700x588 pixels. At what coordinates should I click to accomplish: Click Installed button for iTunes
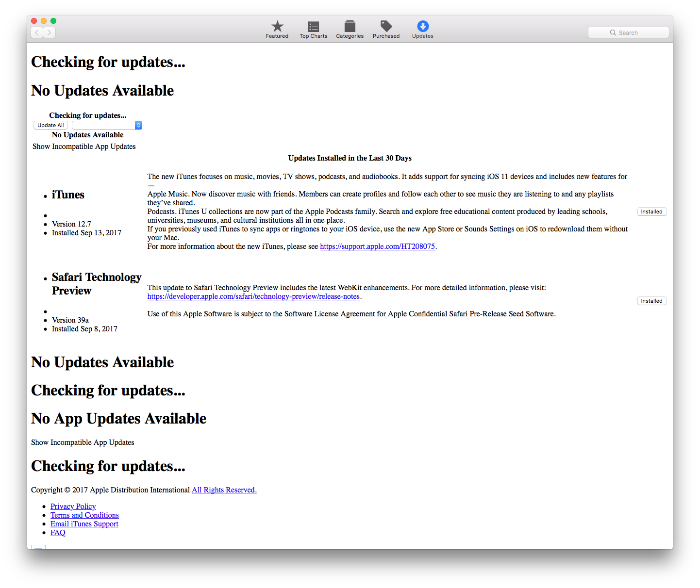coord(651,212)
